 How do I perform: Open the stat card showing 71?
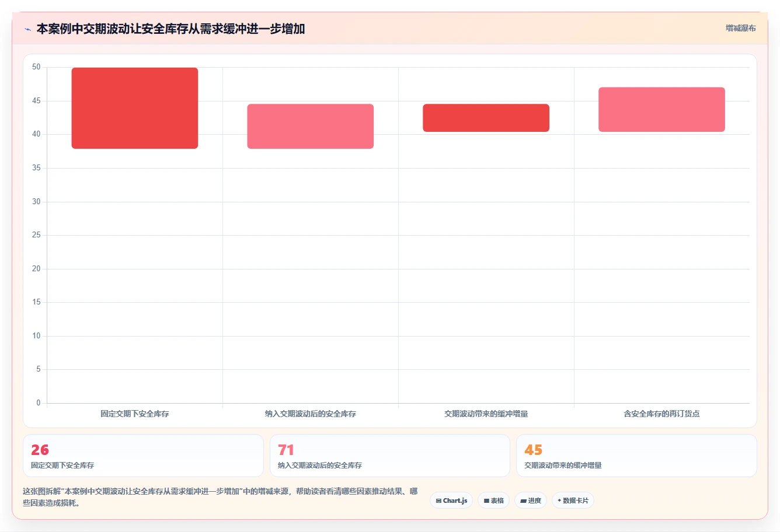click(390, 456)
